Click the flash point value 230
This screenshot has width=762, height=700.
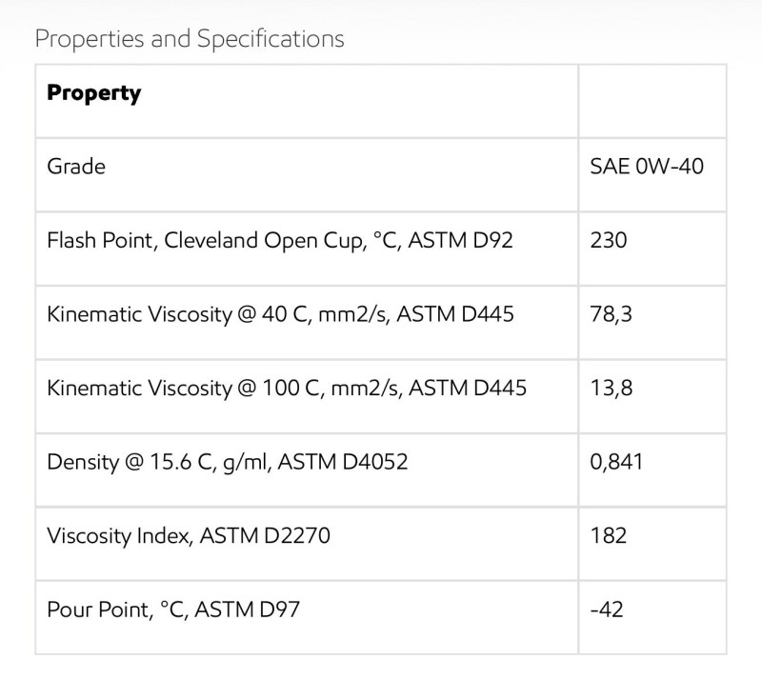pos(609,240)
